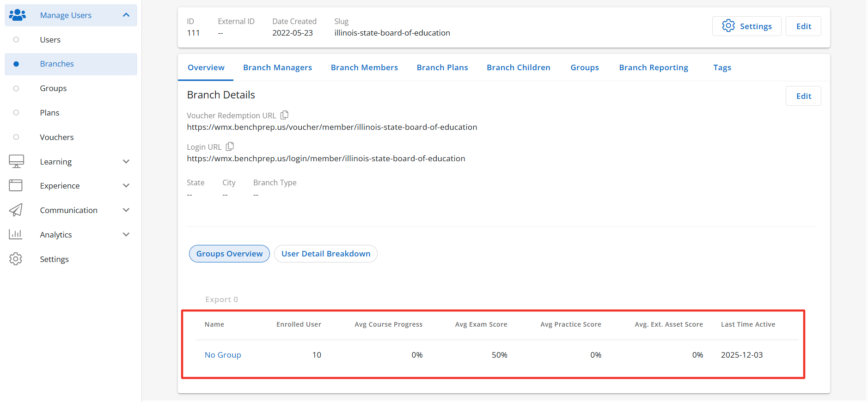Expand the Learning menu chevron
This screenshot has height=402, width=868.
(126, 162)
